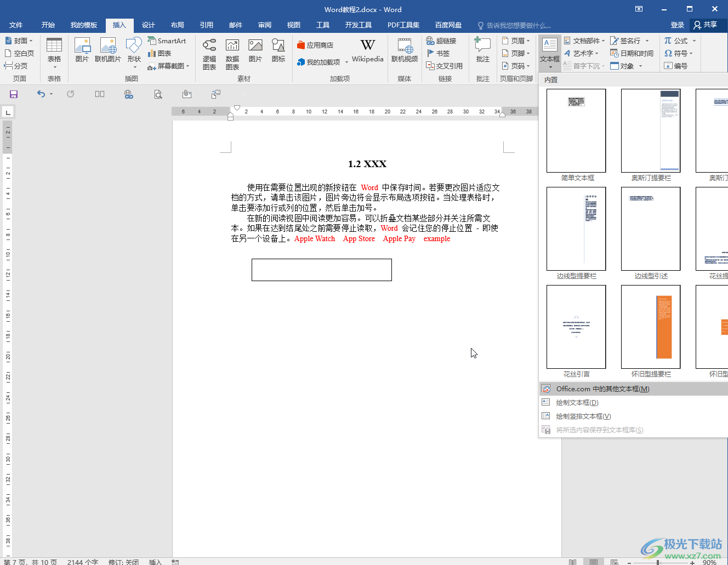
Task: Insert a table from the ribbon
Action: coord(54,53)
